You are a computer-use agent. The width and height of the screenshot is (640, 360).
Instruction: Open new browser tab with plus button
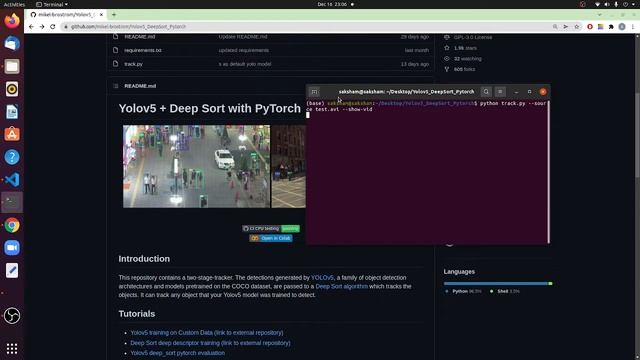click(x=114, y=14)
